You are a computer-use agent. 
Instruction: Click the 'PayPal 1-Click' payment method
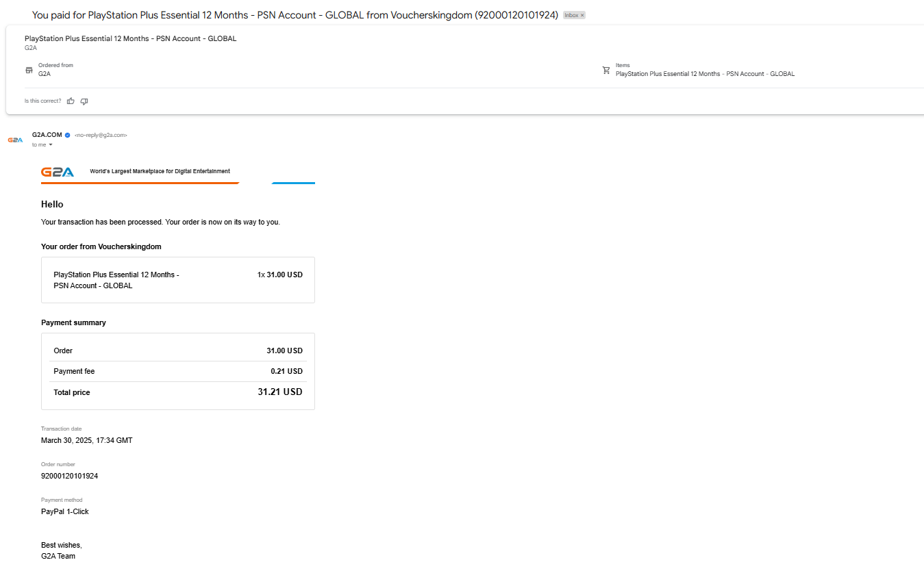click(65, 511)
